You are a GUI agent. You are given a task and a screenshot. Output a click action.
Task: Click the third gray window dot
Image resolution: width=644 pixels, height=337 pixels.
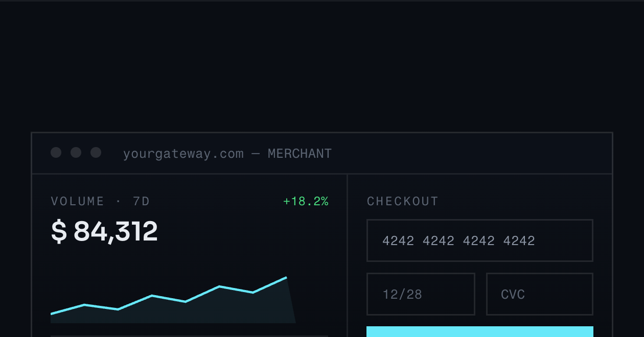(96, 152)
